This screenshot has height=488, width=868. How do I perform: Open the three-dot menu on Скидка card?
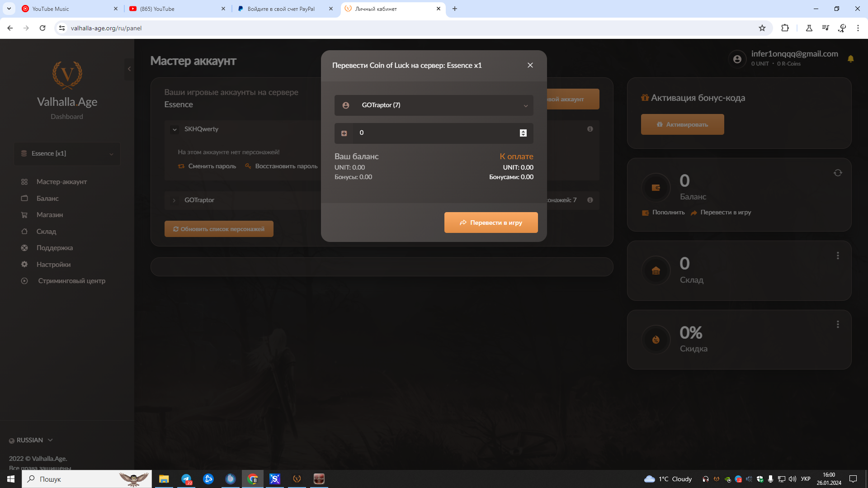click(x=838, y=324)
